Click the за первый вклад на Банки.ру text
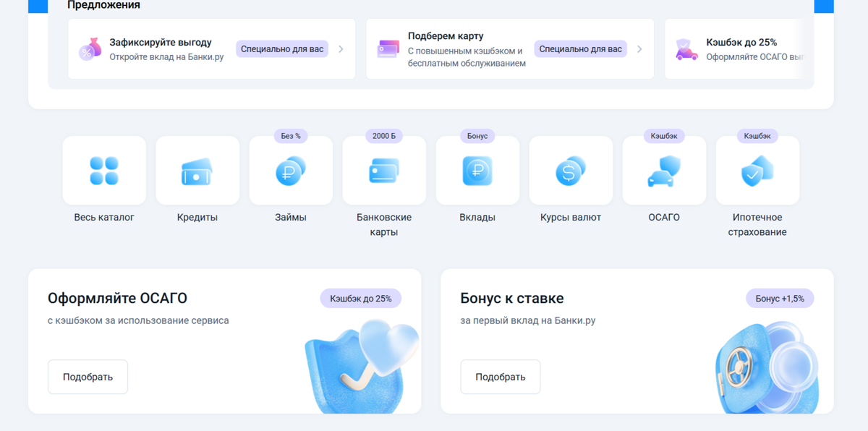This screenshot has height=431, width=868. coord(528,320)
